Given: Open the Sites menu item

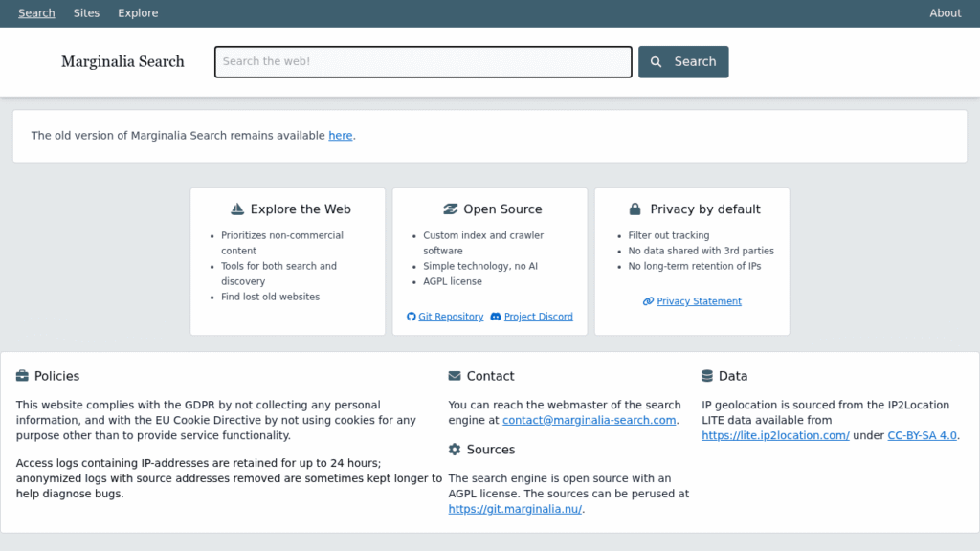Looking at the screenshot, I should (86, 13).
